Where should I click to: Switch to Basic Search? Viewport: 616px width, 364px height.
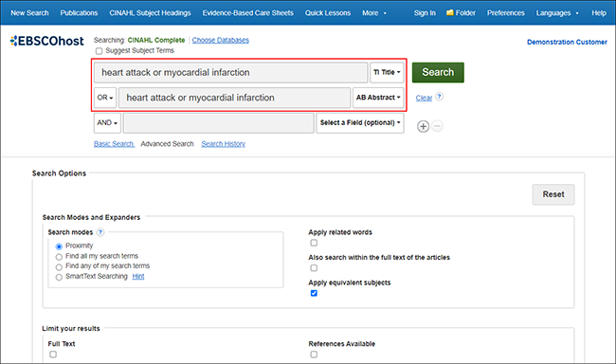(114, 144)
